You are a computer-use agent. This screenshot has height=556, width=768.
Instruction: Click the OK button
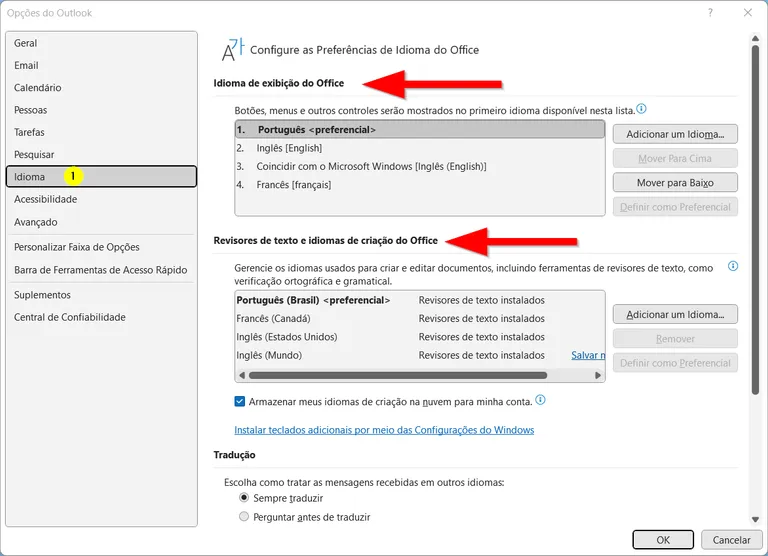point(663,540)
